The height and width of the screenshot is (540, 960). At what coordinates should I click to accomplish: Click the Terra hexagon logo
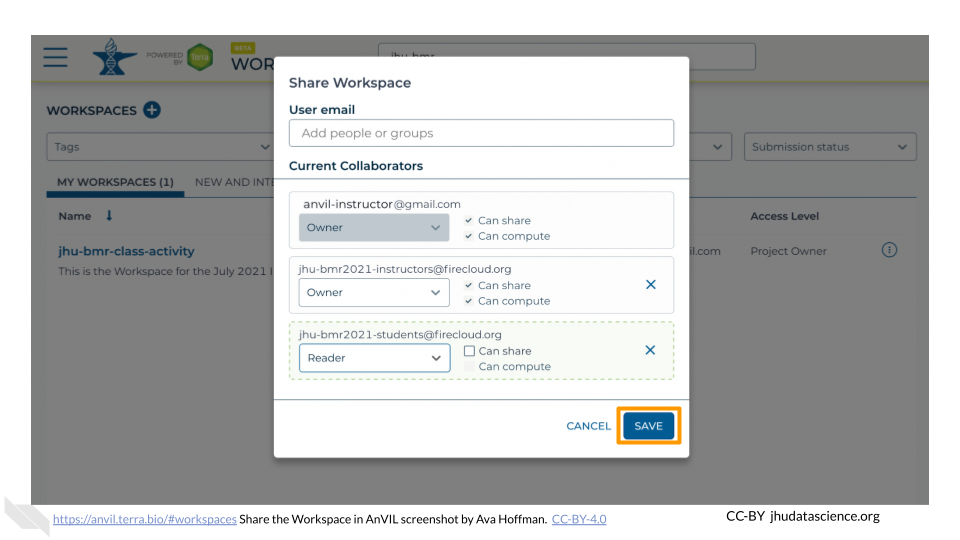pos(200,58)
